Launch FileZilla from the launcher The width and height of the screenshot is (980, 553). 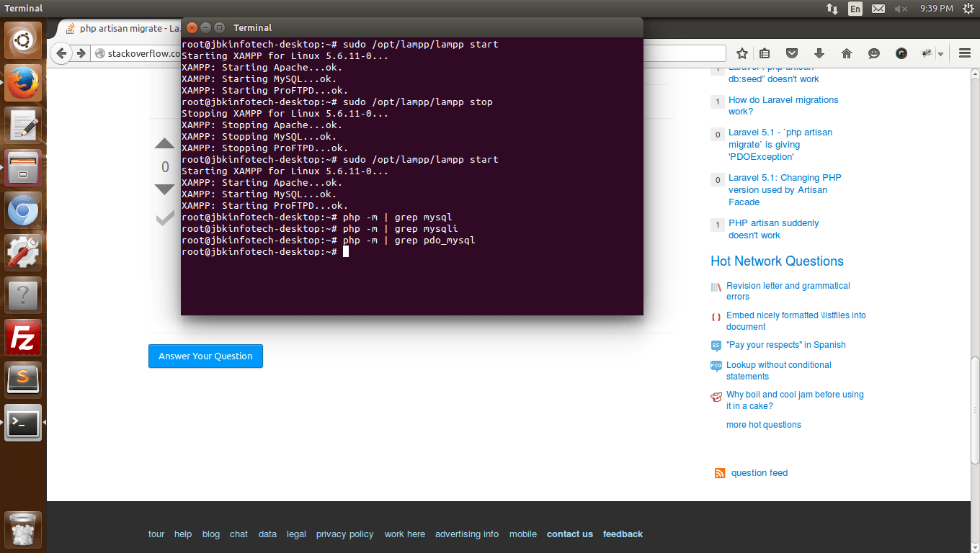23,338
